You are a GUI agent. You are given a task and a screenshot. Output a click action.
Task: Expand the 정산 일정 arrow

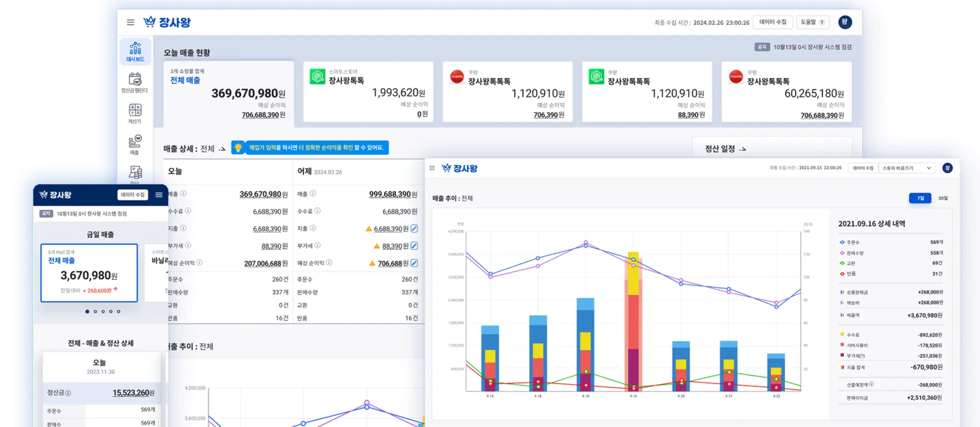[x=743, y=149]
